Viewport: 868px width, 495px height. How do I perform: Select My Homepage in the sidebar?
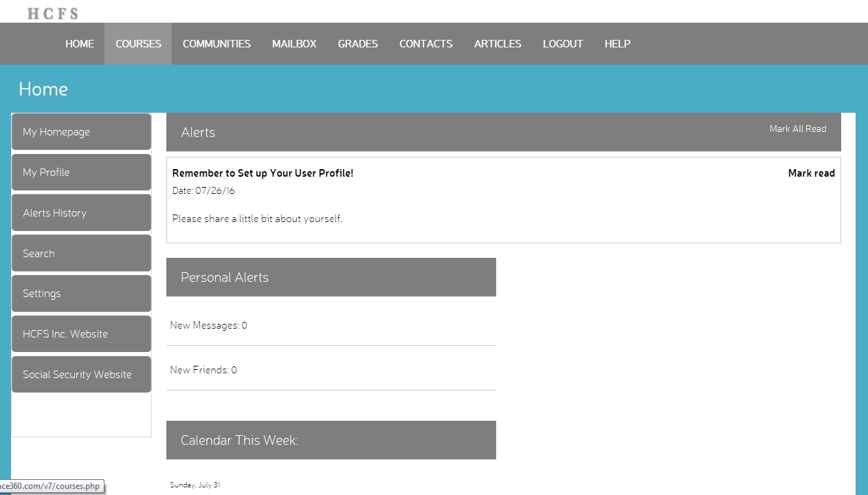[81, 132]
